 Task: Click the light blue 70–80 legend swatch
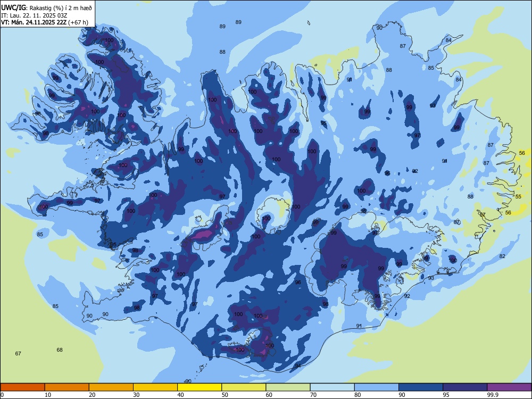tap(332, 387)
